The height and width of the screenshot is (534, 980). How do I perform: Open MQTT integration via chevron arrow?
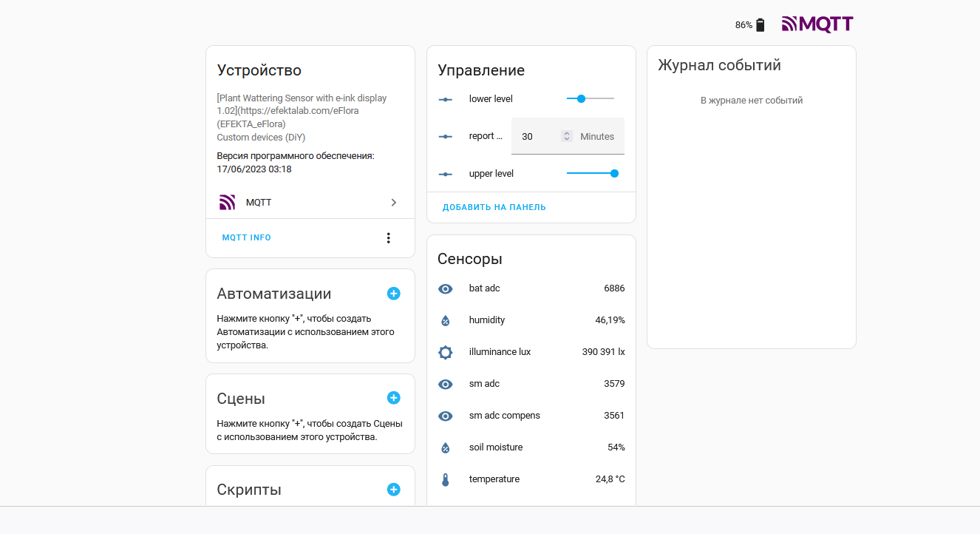point(394,203)
